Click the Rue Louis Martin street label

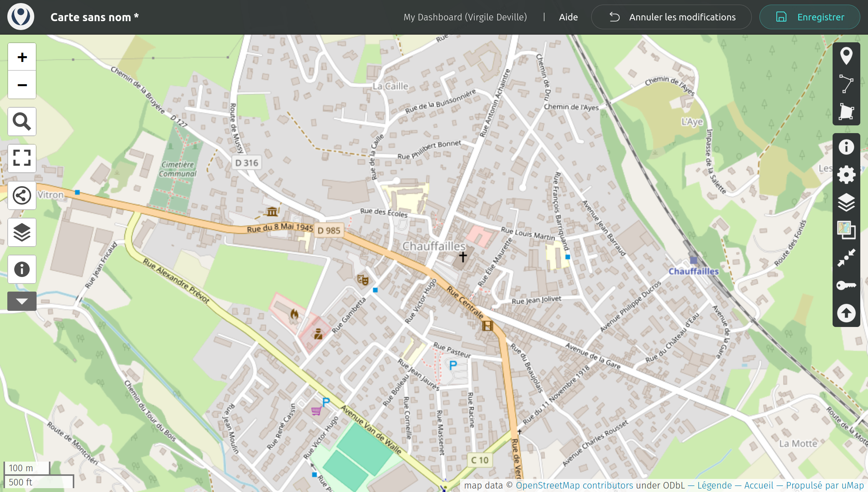click(x=528, y=233)
